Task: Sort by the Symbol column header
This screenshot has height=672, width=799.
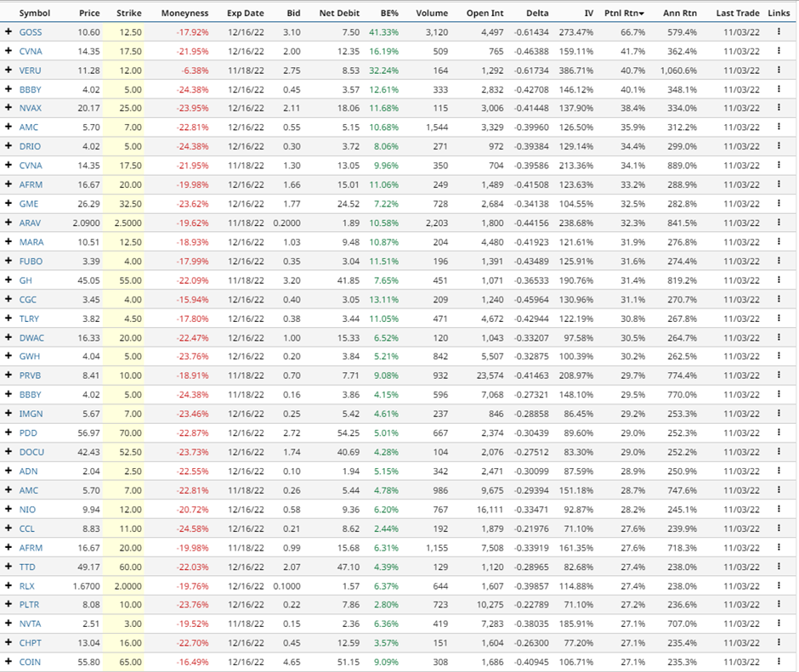Action: click(x=35, y=14)
